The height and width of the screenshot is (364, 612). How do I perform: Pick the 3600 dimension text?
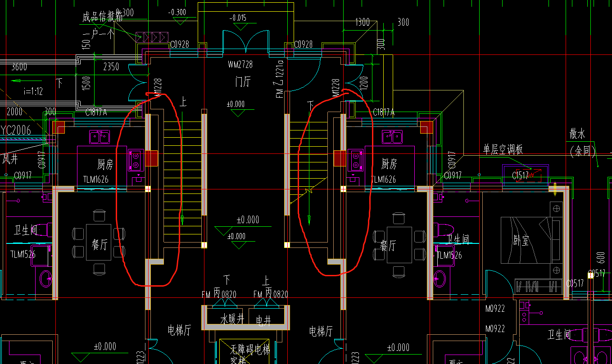(19, 67)
